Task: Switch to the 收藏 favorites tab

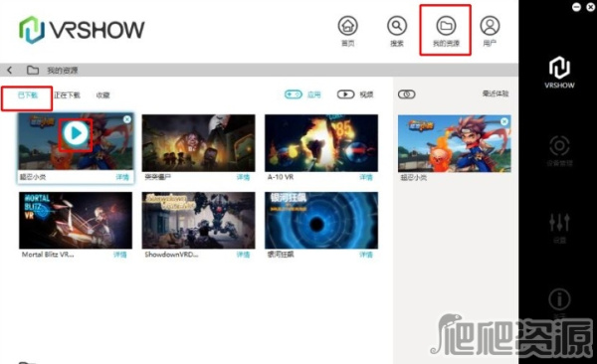Action: coord(102,95)
